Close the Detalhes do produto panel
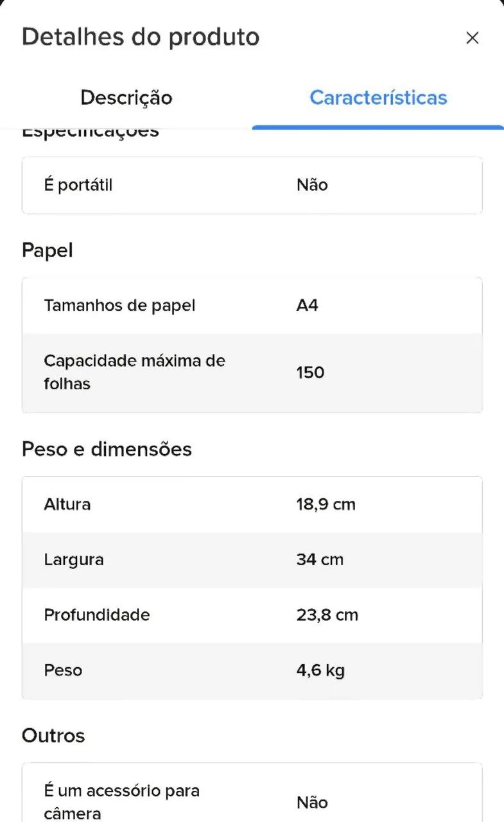Viewport: 504px width, 822px height. (x=473, y=38)
